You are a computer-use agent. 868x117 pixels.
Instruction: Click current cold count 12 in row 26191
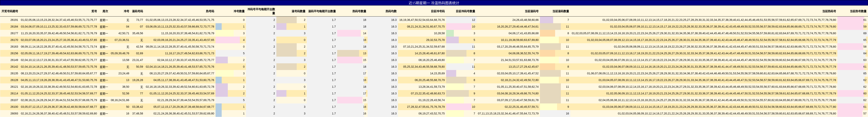[473, 20]
